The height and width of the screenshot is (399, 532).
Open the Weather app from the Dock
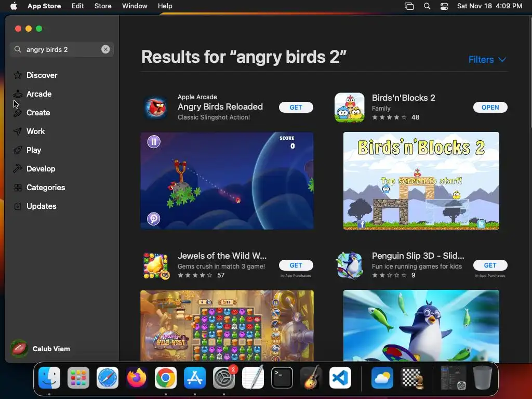382,378
